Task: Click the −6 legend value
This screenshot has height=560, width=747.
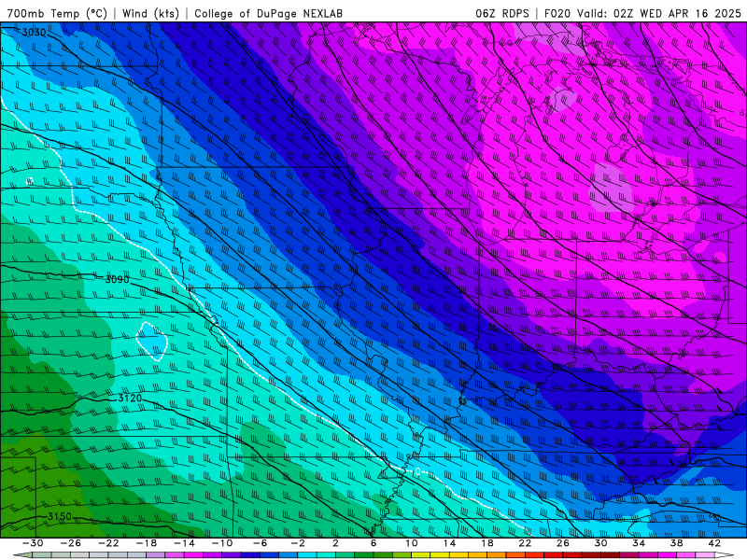Action: click(x=260, y=543)
